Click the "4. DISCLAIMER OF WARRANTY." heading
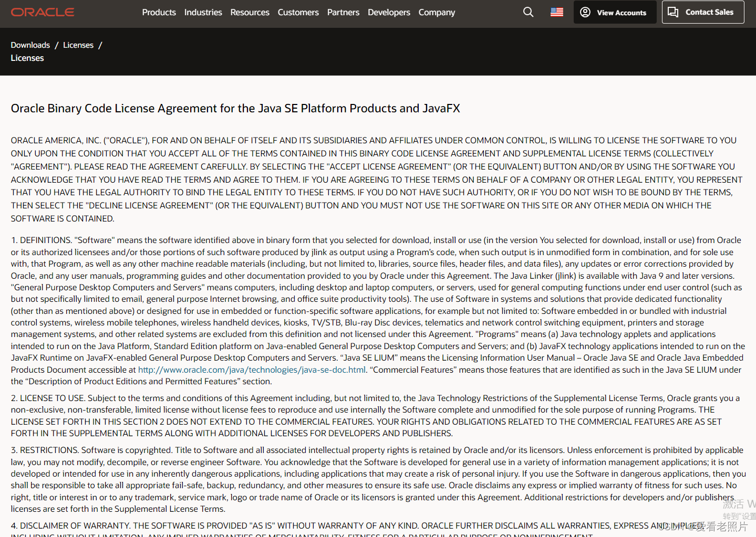The image size is (756, 537). 71,525
